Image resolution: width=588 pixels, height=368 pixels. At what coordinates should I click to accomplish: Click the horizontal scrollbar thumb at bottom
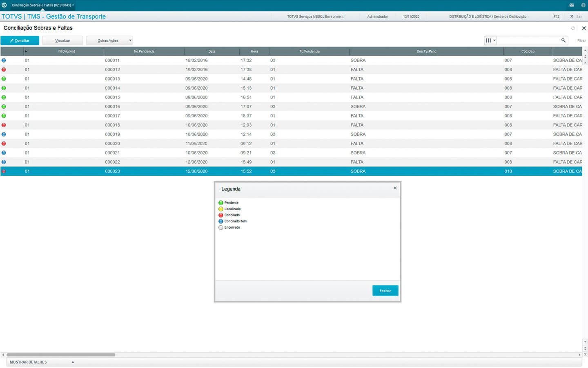pos(61,355)
